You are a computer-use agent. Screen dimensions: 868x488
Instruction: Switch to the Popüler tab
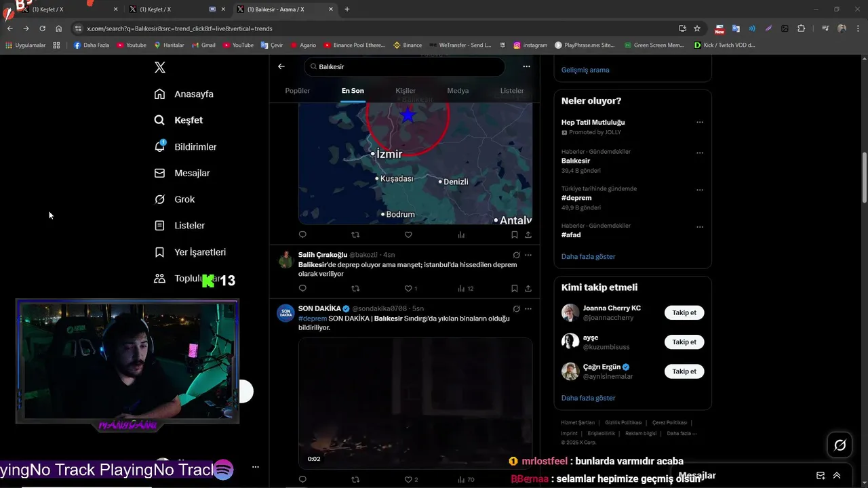click(x=297, y=91)
